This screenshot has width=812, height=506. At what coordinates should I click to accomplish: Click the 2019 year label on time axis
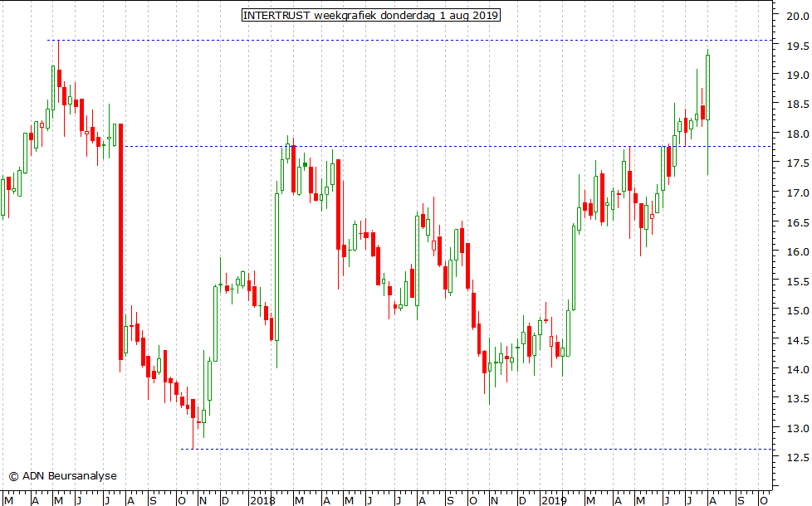tap(554, 500)
